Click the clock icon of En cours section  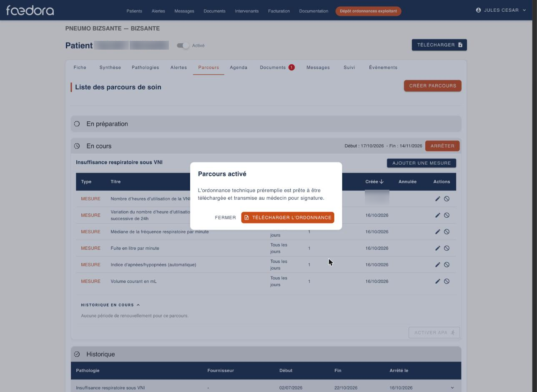[x=77, y=146]
